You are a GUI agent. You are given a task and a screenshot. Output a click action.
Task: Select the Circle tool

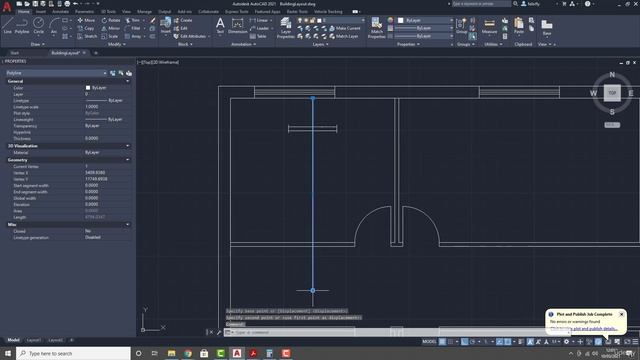point(38,26)
